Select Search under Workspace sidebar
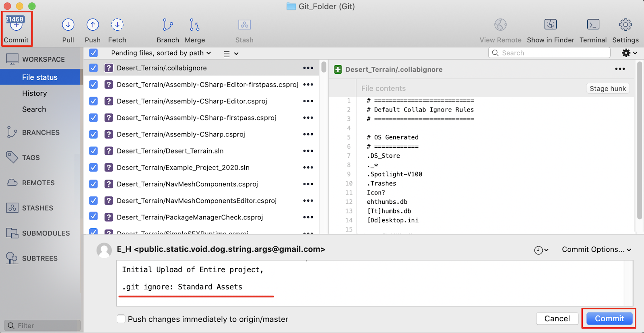 (x=34, y=110)
